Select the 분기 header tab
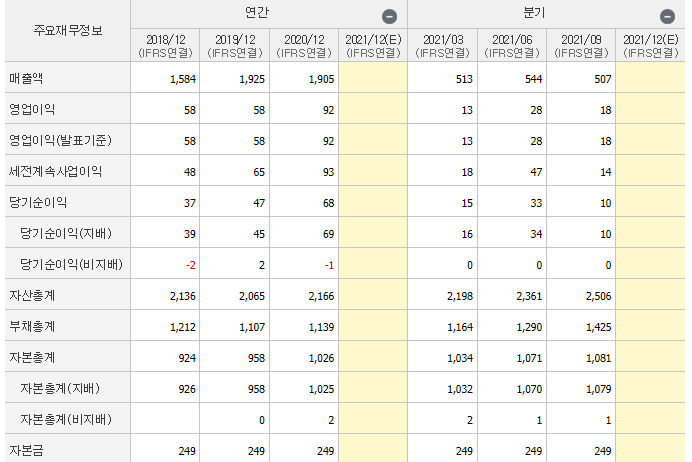692x462 pixels. click(534, 12)
